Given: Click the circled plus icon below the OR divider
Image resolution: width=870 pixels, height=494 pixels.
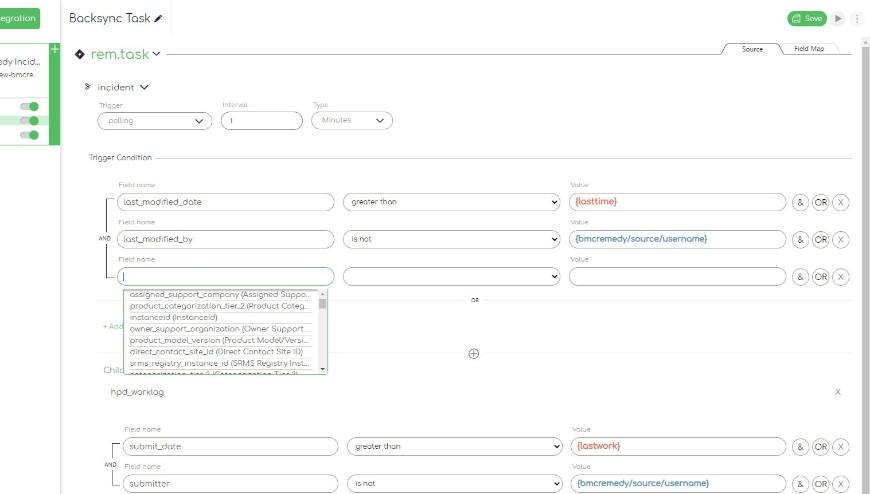Looking at the screenshot, I should (474, 353).
